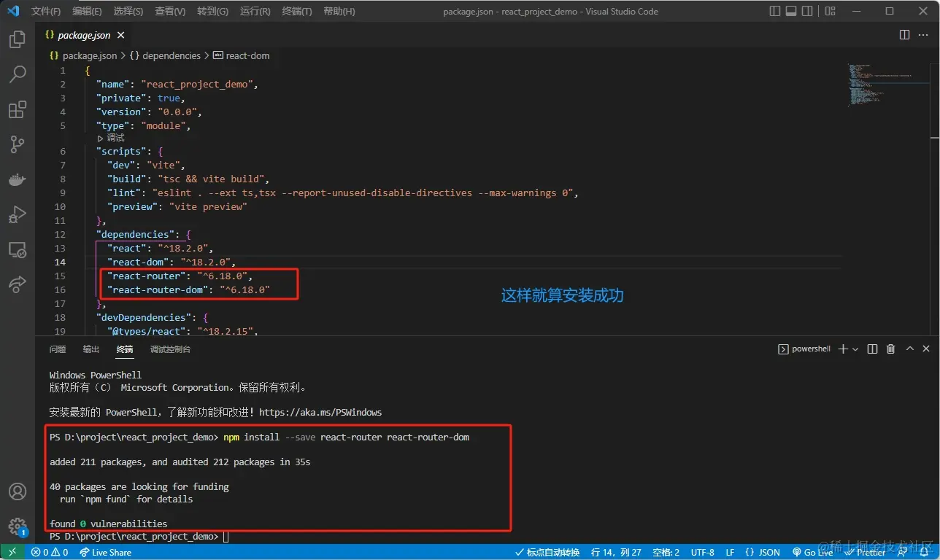Close the terminal panel

[928, 349]
